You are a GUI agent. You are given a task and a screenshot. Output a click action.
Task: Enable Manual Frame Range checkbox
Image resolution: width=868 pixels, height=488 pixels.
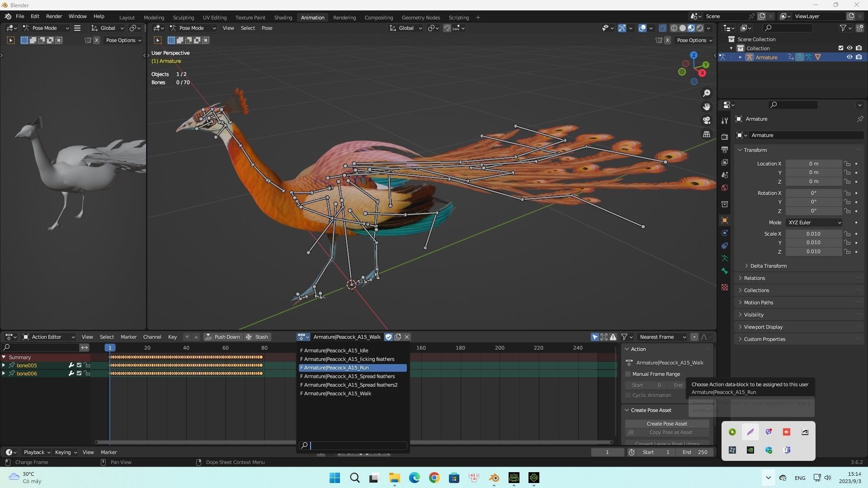point(628,374)
